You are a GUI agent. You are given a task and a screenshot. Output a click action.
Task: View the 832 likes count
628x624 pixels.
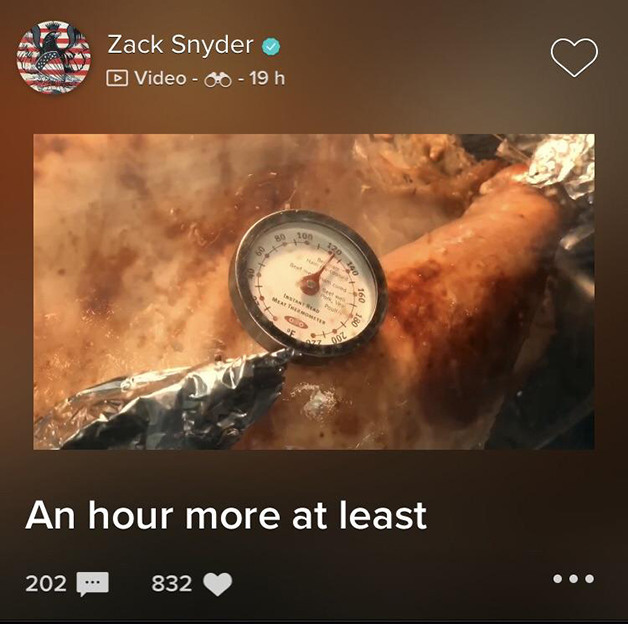[171, 584]
